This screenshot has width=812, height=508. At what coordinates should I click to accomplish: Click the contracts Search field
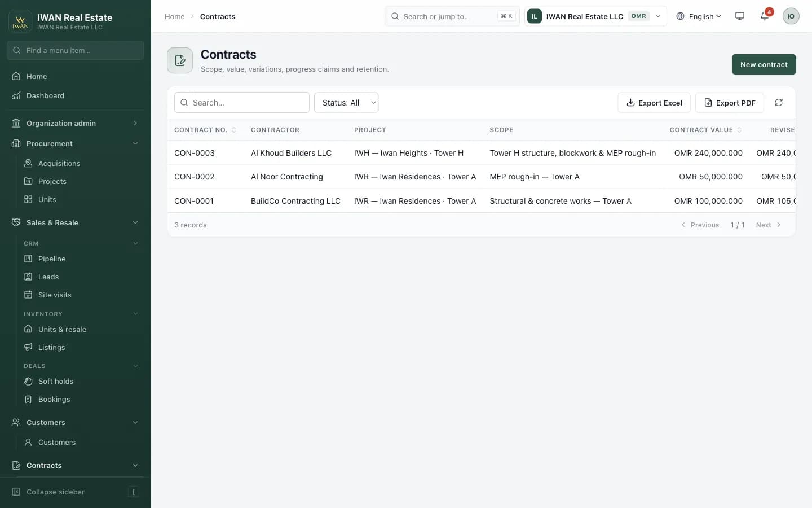click(x=242, y=103)
